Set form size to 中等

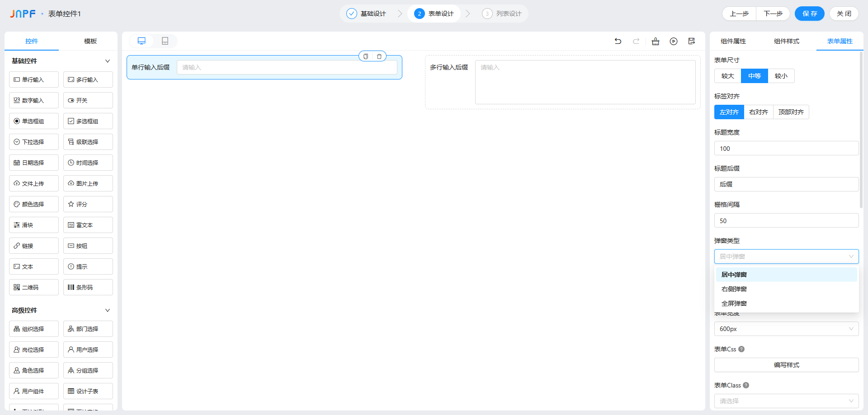coord(755,76)
